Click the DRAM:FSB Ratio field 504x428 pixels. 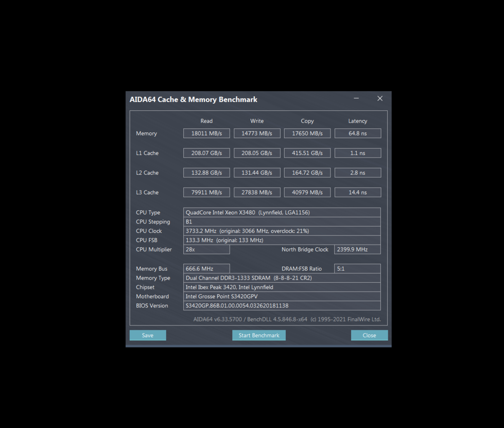pos(357,268)
